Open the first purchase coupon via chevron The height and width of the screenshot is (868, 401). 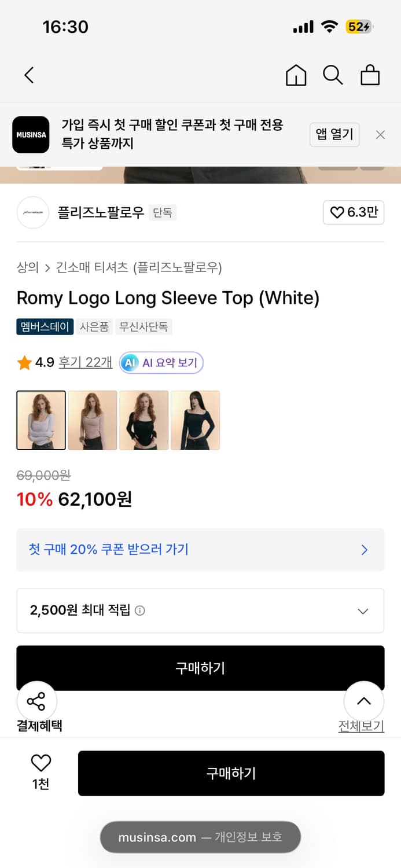(364, 550)
